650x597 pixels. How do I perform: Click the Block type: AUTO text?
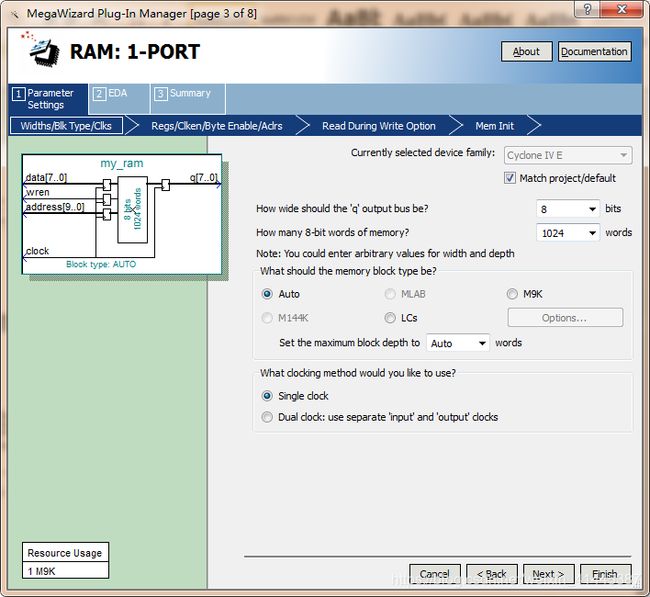(x=101, y=264)
